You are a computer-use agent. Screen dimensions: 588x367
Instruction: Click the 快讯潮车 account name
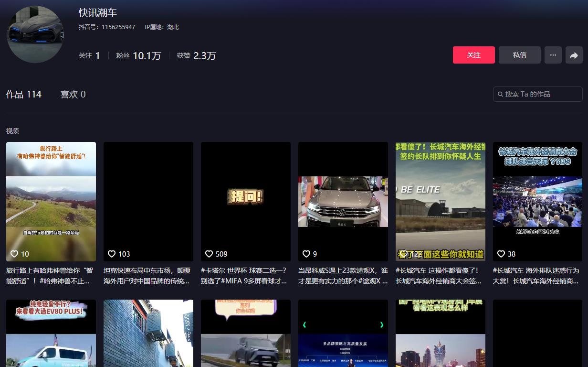click(x=98, y=12)
